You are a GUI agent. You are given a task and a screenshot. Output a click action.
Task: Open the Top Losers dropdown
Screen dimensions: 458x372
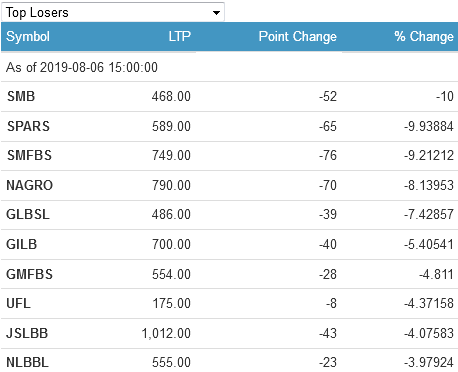tap(113, 12)
